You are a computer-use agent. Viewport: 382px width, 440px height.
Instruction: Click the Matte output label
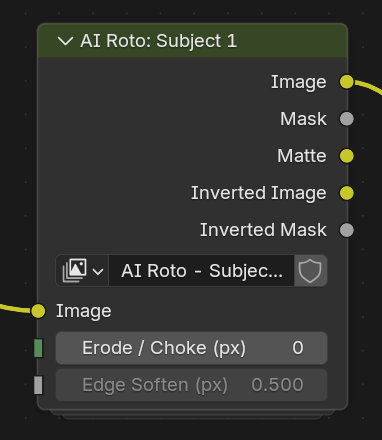pyautogui.click(x=302, y=156)
